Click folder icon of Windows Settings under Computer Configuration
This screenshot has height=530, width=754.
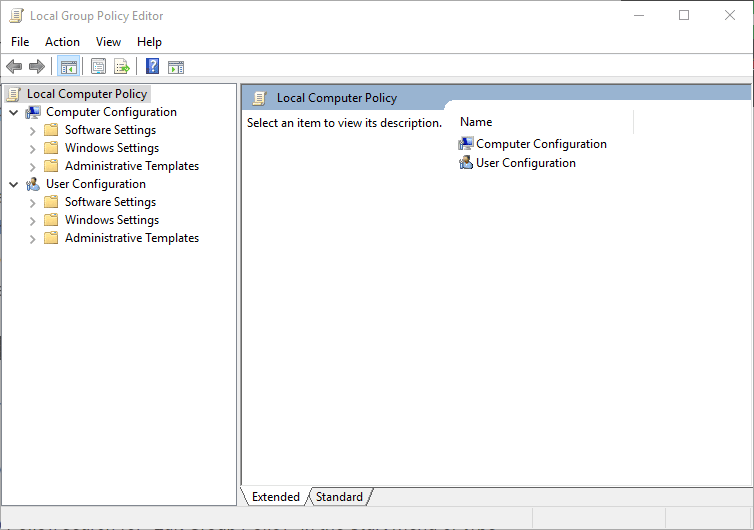coord(51,148)
